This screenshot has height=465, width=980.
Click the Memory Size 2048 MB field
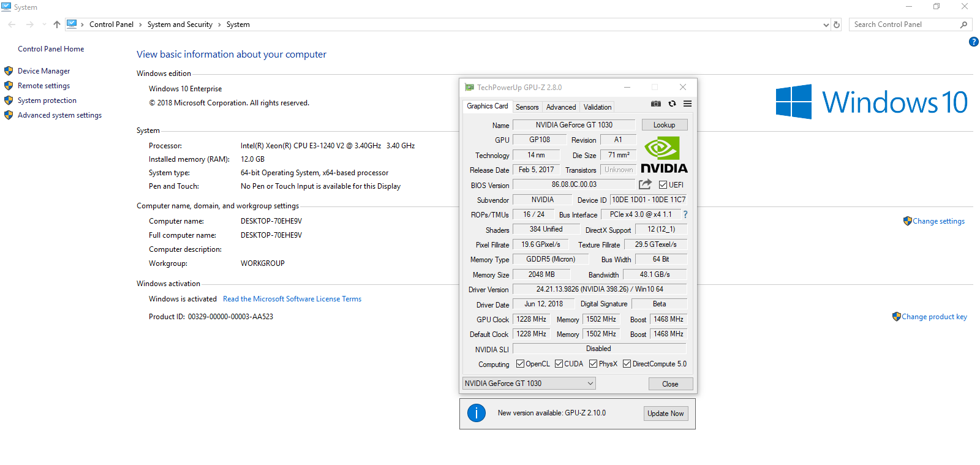pos(541,274)
